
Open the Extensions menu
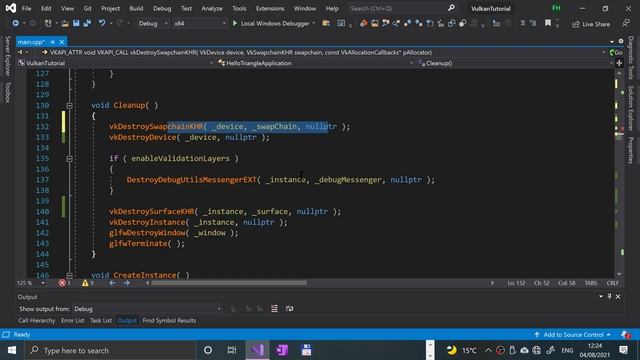[270, 8]
